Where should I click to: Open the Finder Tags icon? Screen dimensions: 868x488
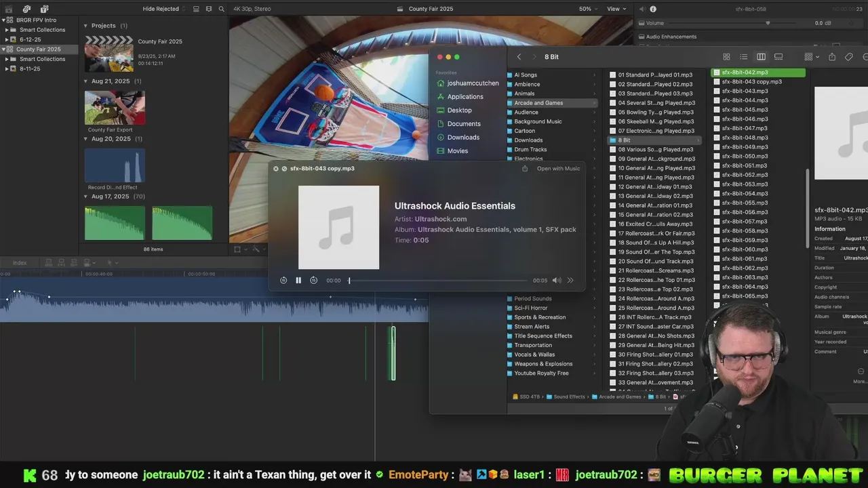coord(849,57)
